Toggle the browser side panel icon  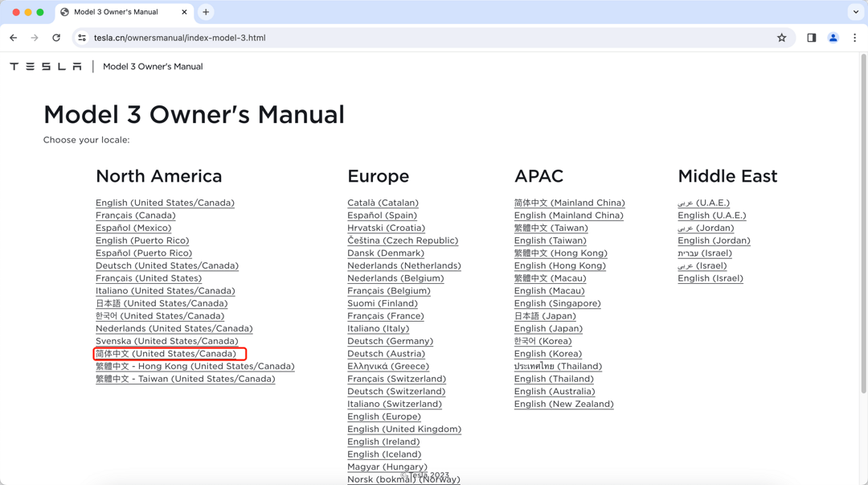812,38
